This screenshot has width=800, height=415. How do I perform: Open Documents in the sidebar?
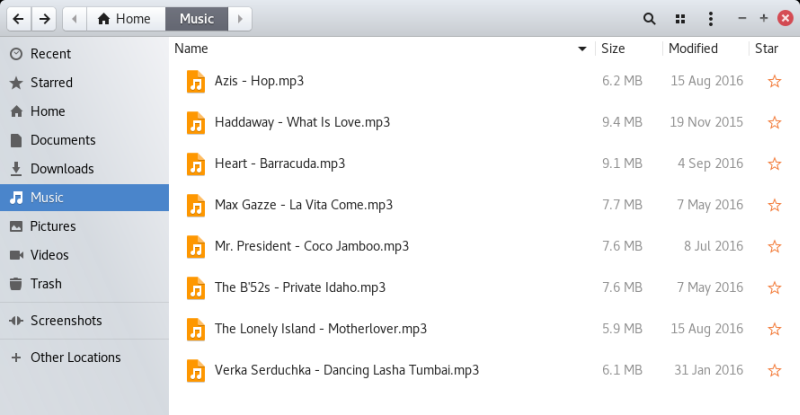(84, 140)
